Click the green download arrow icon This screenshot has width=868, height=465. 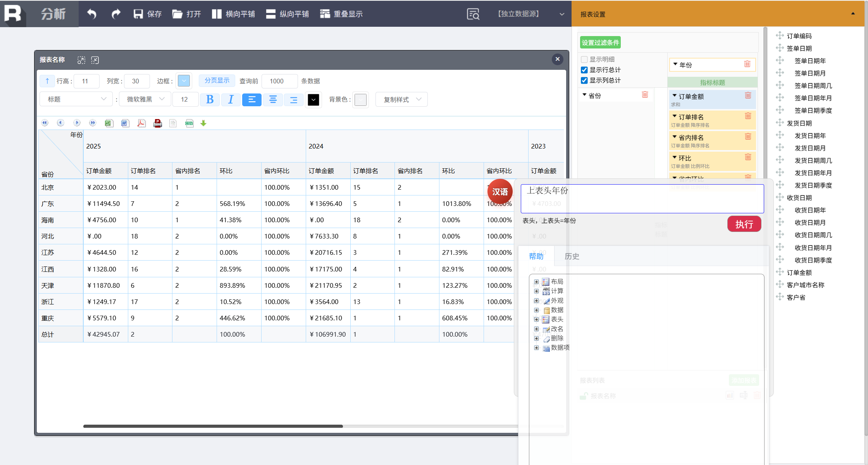tap(203, 123)
